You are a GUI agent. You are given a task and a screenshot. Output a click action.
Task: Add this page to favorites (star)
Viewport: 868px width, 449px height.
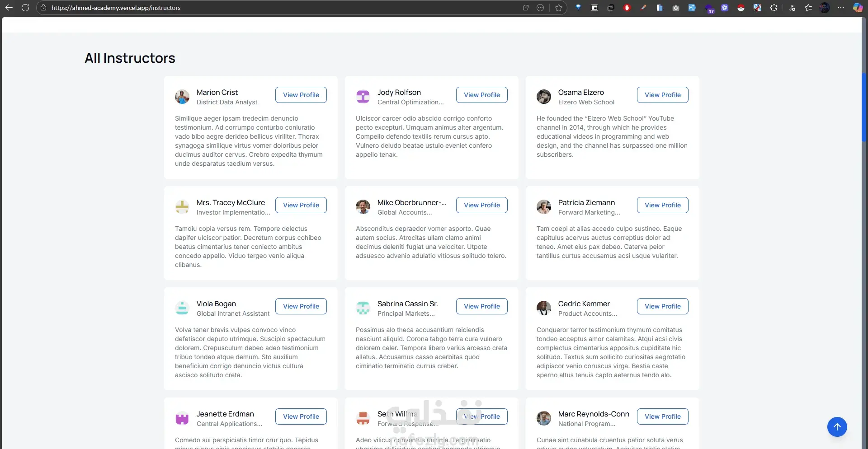[559, 8]
